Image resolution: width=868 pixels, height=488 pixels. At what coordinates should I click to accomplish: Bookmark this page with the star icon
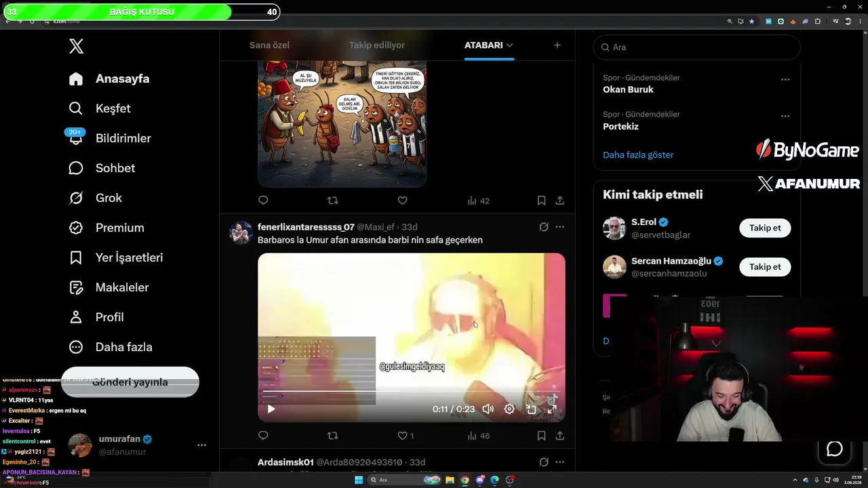(751, 21)
